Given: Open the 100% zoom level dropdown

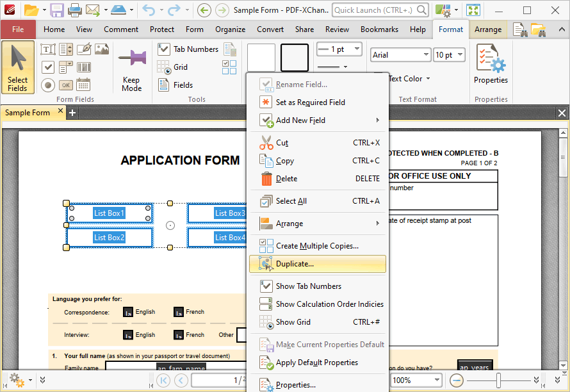Looking at the screenshot, I should pyautogui.click(x=416, y=380).
